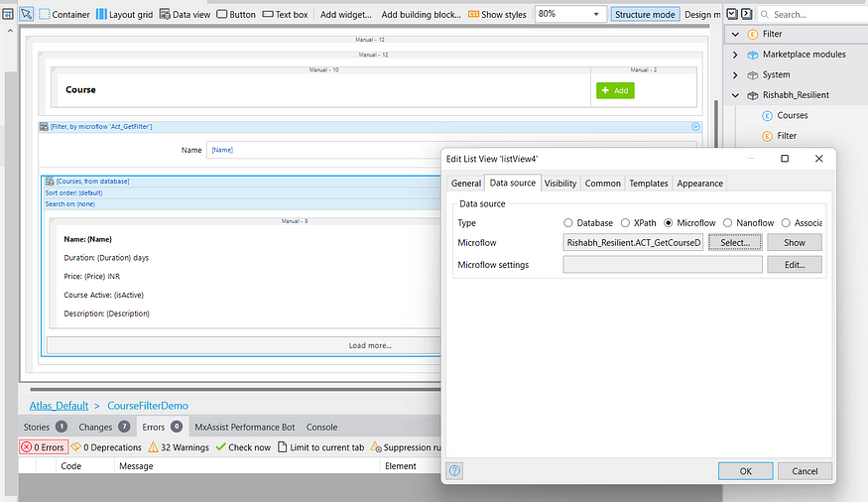Select the System module icon
The width and height of the screenshot is (868, 502).
click(x=752, y=75)
